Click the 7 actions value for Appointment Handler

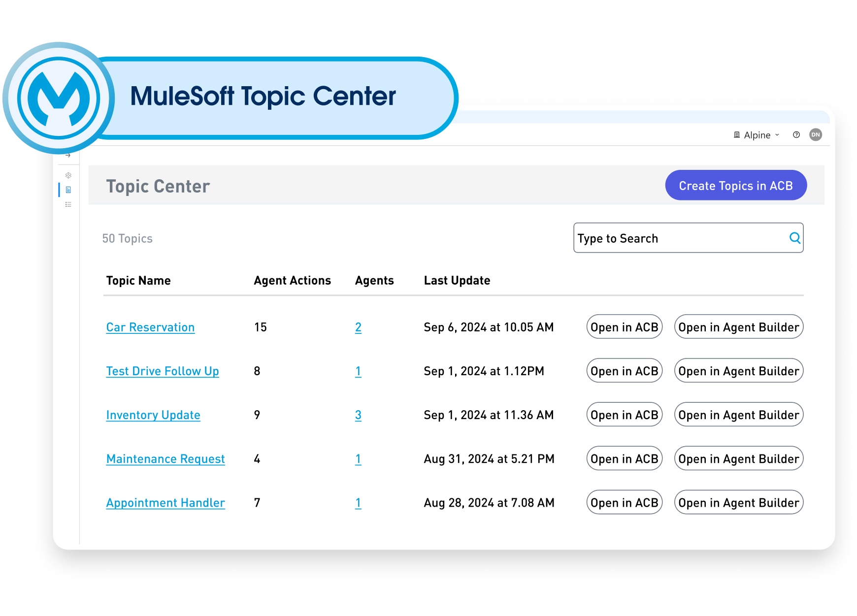257,503
